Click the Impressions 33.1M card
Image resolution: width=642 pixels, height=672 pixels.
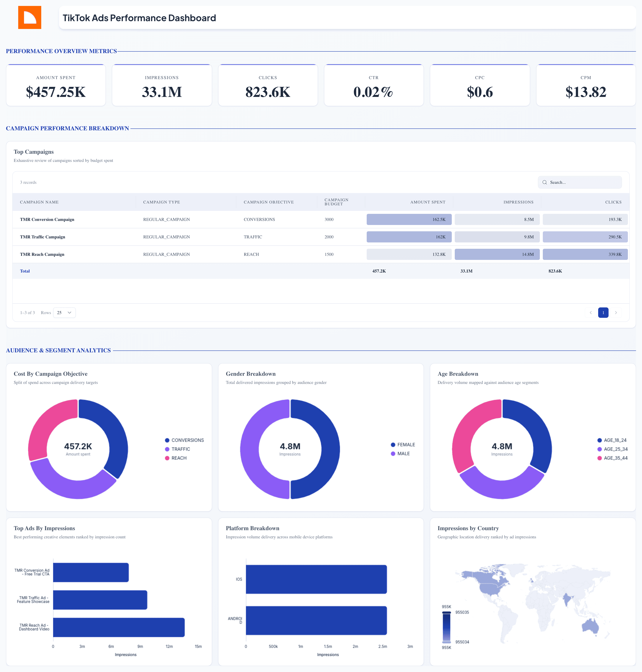click(x=162, y=85)
